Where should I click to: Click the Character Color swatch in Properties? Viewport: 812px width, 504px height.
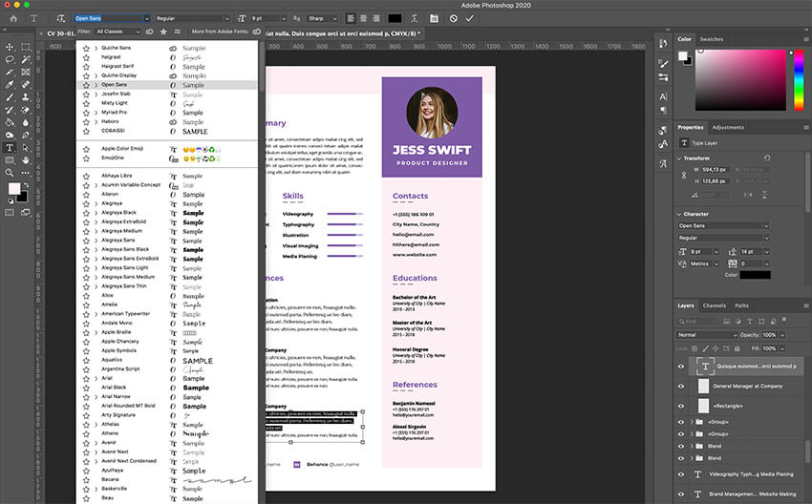tap(755, 275)
